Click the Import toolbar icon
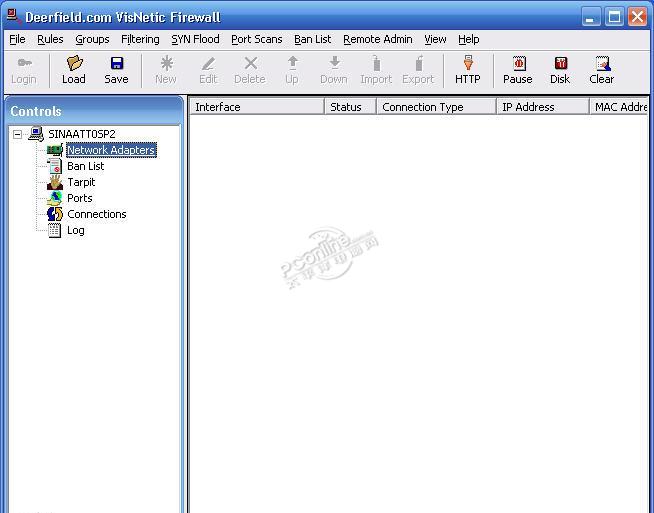The height and width of the screenshot is (513, 654). [x=376, y=63]
